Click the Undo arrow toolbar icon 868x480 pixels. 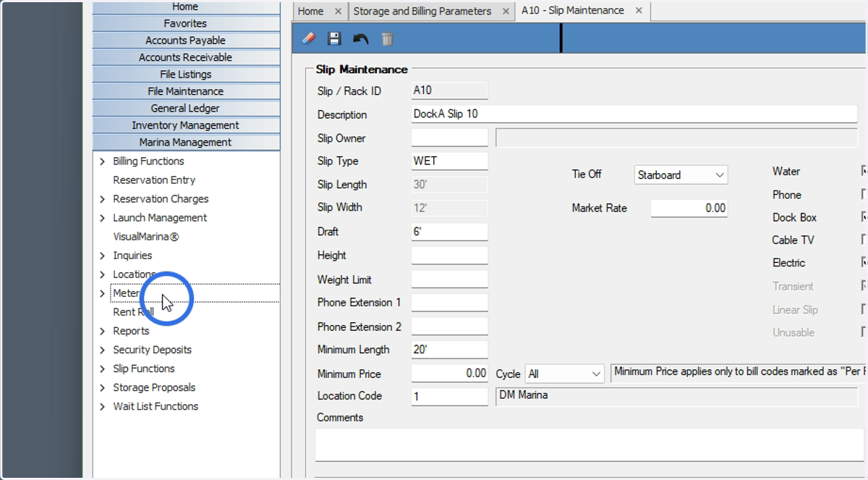point(360,38)
